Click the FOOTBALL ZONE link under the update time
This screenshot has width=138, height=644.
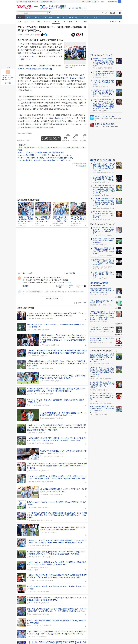point(81,166)
